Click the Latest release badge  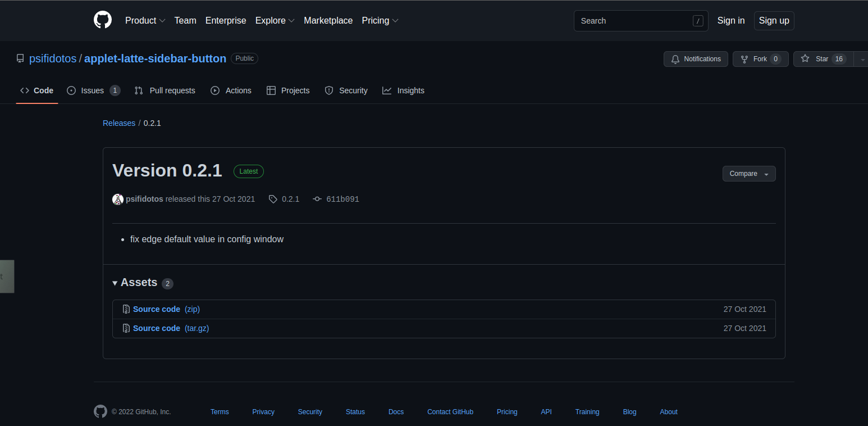[249, 171]
